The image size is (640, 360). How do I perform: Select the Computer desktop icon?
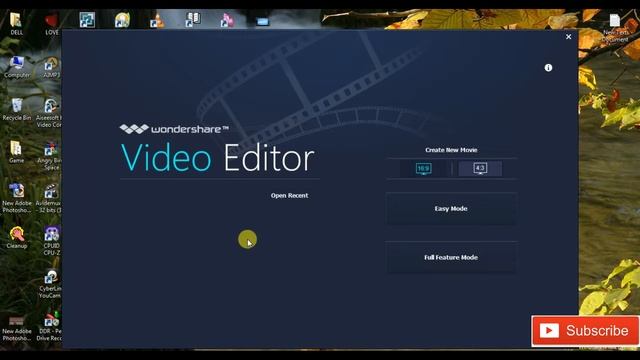tap(17, 67)
